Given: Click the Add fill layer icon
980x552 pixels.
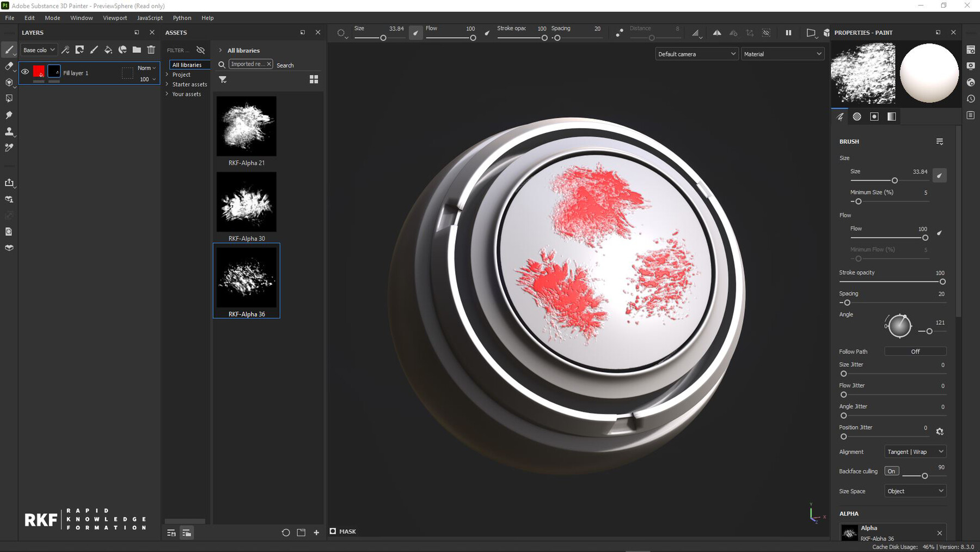Looking at the screenshot, I should coord(108,50).
